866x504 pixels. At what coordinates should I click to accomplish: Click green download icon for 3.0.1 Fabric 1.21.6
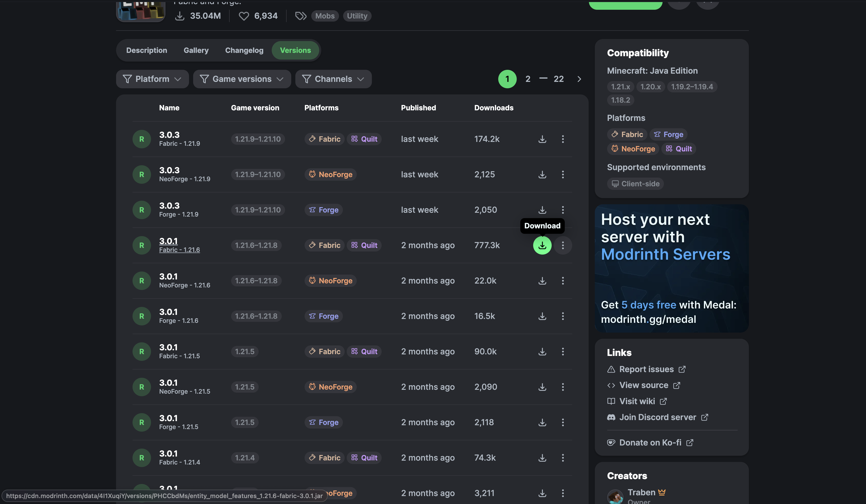point(542,246)
